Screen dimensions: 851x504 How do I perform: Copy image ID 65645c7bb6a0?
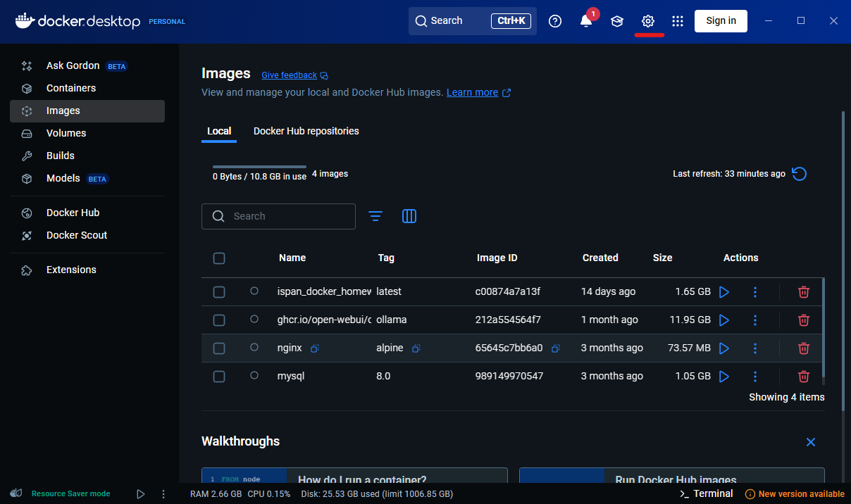(556, 348)
